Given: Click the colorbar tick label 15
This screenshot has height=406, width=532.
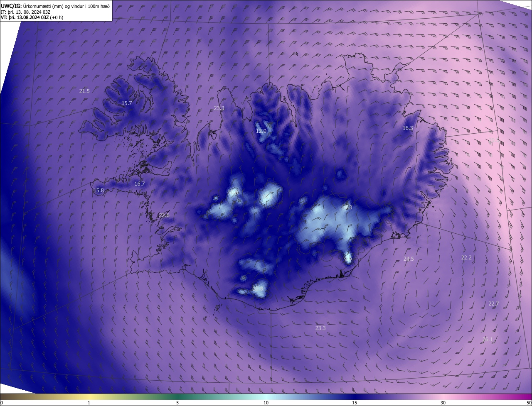Looking at the screenshot, I should [355, 403].
